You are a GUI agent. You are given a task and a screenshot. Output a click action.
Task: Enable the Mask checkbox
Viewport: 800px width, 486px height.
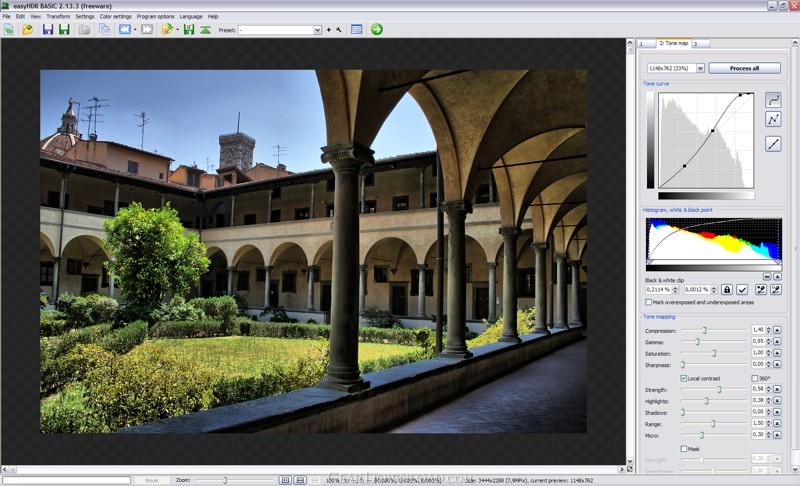coord(684,449)
